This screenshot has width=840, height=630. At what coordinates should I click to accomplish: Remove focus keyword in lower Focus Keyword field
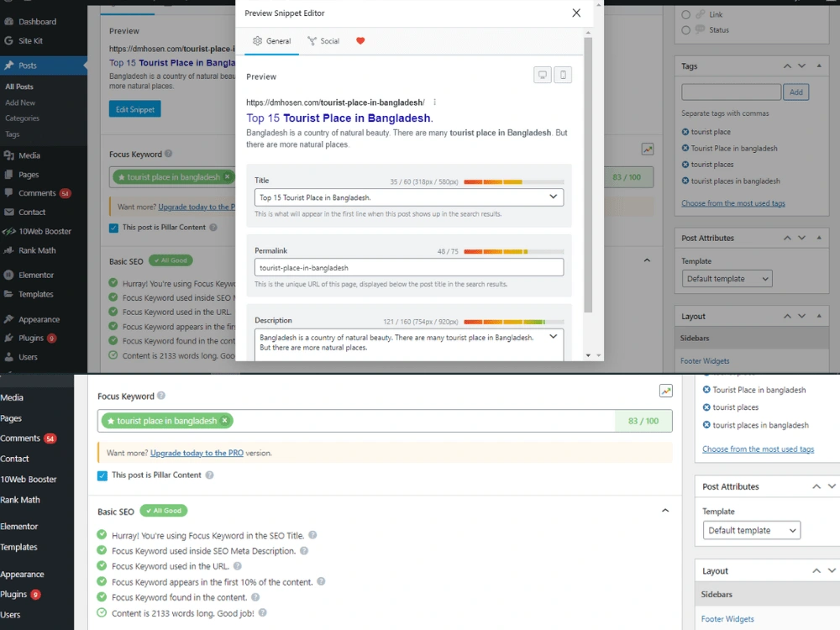pos(225,421)
